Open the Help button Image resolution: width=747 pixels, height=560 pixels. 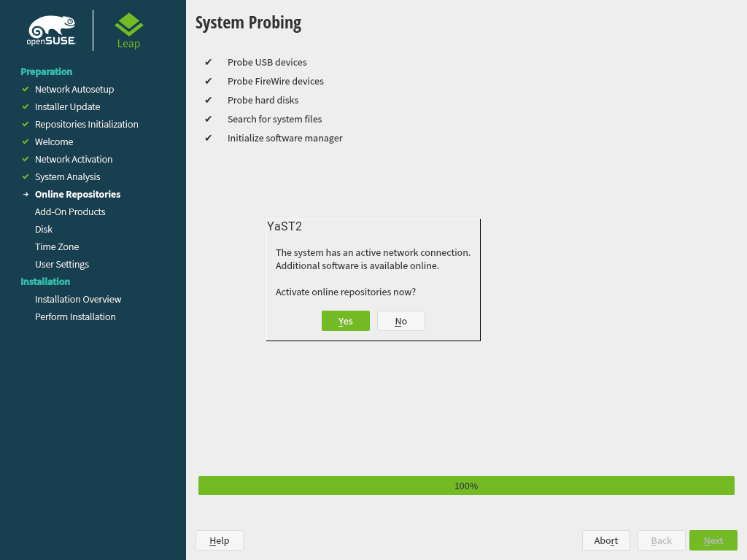pos(219,540)
